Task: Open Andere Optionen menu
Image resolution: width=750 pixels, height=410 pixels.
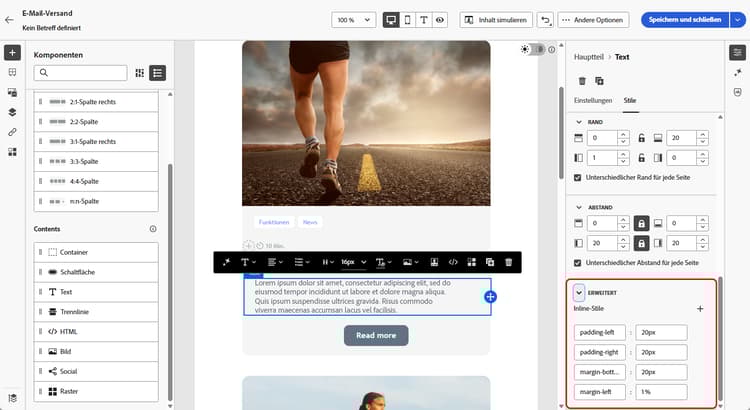Action: (593, 20)
